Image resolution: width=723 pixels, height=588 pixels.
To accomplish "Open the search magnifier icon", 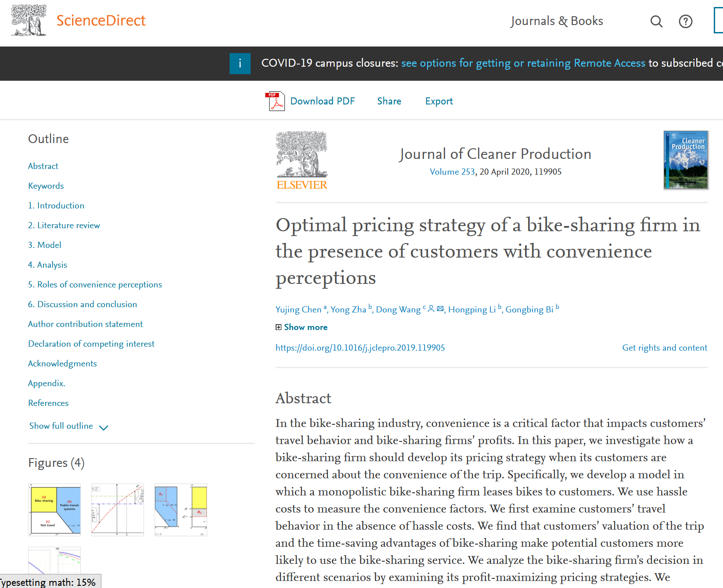I will click(656, 21).
